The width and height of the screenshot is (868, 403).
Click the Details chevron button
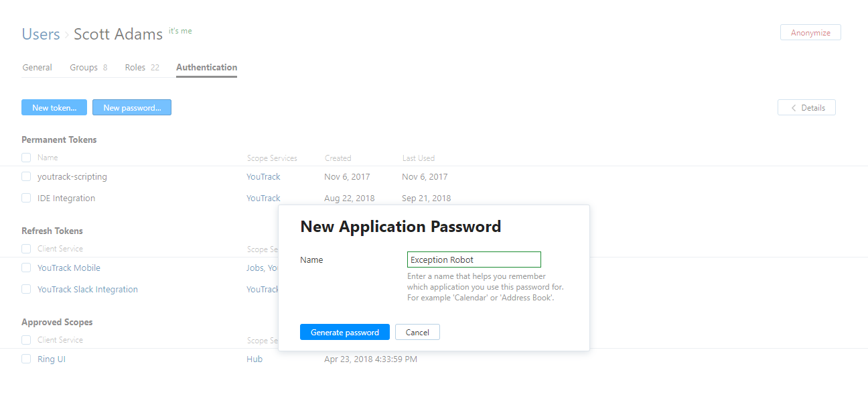[x=806, y=108]
